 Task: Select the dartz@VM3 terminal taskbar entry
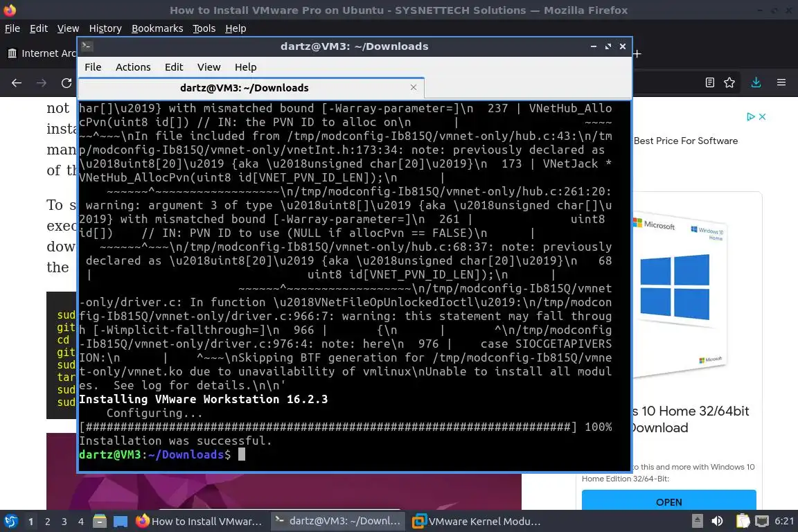338,521
